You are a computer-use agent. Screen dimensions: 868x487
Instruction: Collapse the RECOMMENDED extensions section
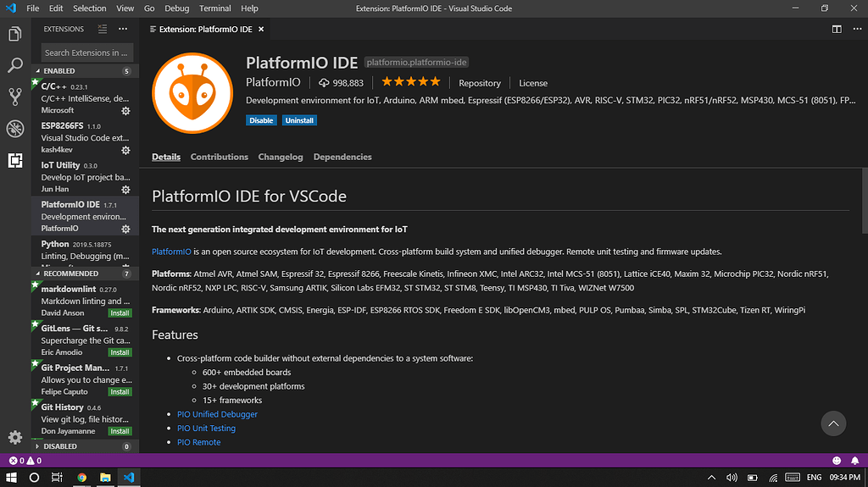[x=85, y=274]
